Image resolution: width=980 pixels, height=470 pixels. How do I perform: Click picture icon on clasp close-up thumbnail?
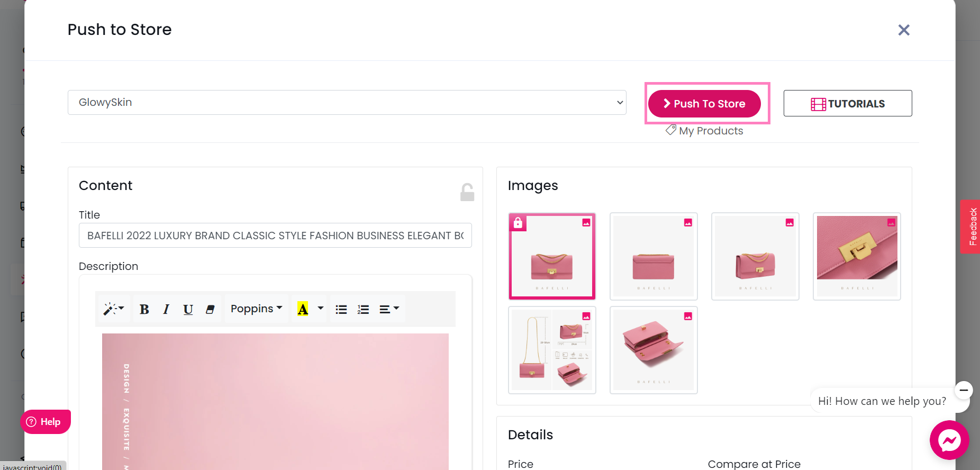coord(891,223)
